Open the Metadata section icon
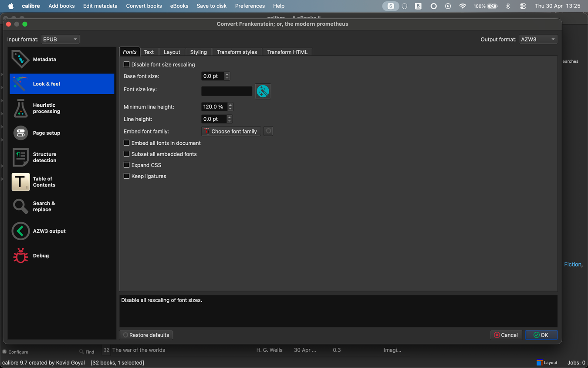 tap(20, 59)
